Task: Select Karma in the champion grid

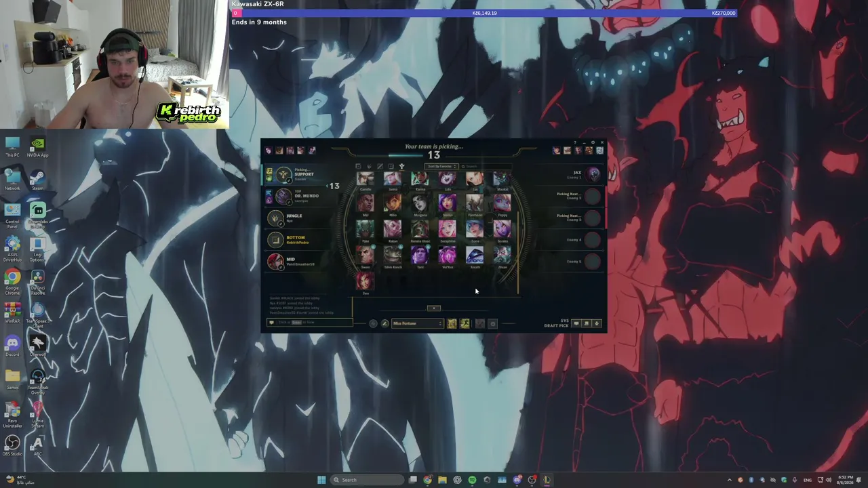Action: (420, 178)
